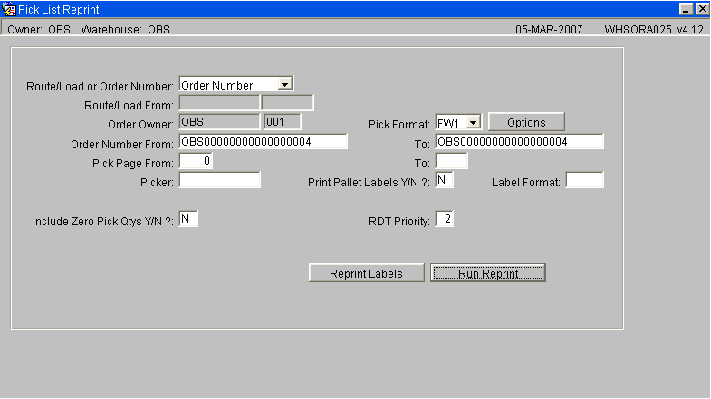711x399 pixels.
Task: Click the Pick Format label
Action: (x=399, y=124)
